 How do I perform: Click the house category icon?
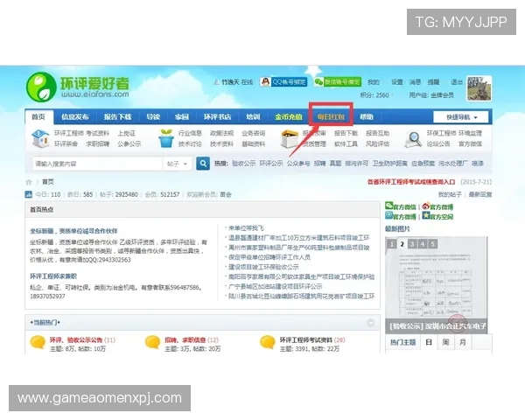[x=40, y=138]
